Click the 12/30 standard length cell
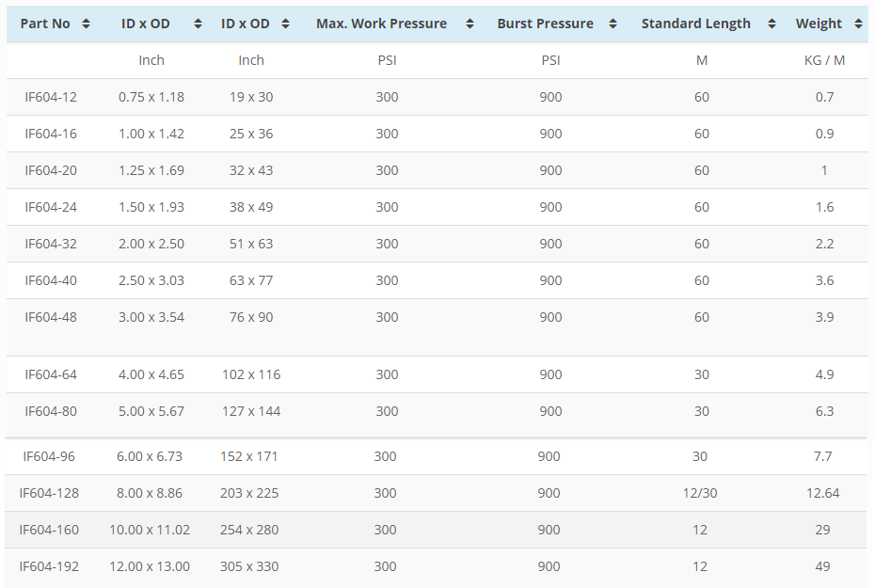Screen dimensions: 875x588 coord(701,493)
